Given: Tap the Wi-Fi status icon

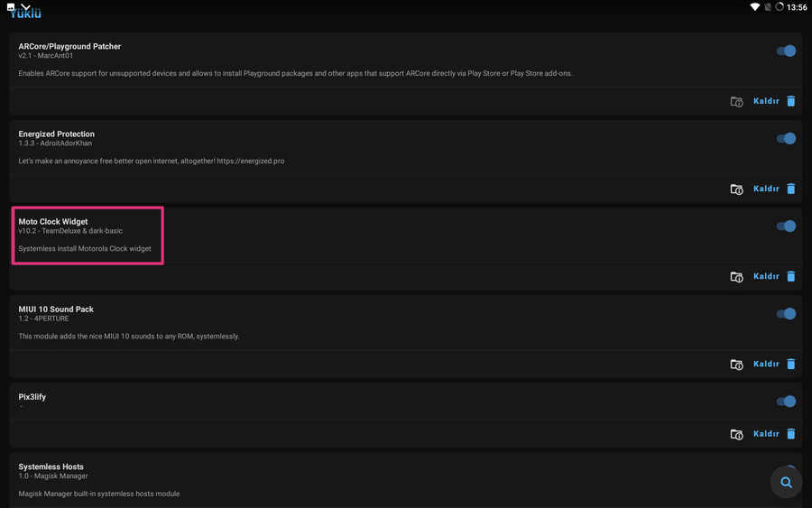Looking at the screenshot, I should [755, 6].
